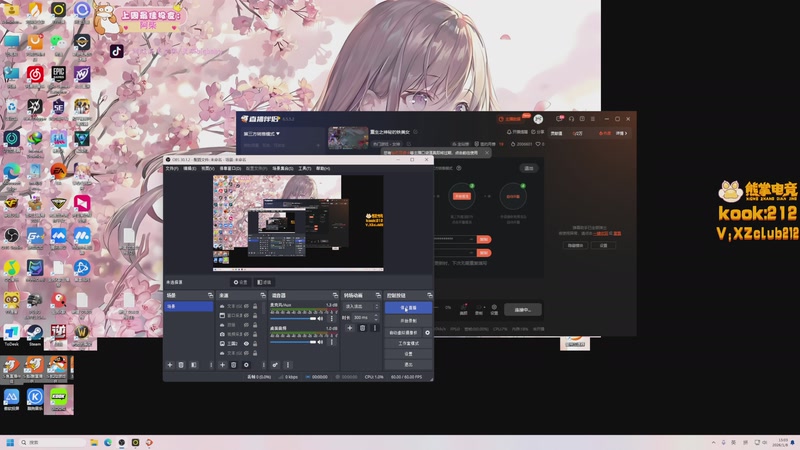The width and height of the screenshot is (800, 450).
Task: Click the OBS preview canvas
Action: coord(298,223)
